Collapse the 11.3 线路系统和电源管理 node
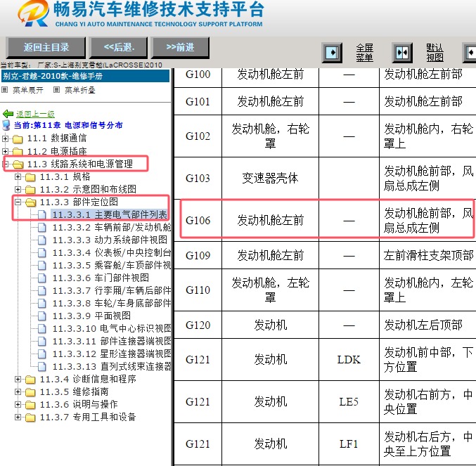Screen dimensions: 476x466 pyautogui.click(x=5, y=164)
